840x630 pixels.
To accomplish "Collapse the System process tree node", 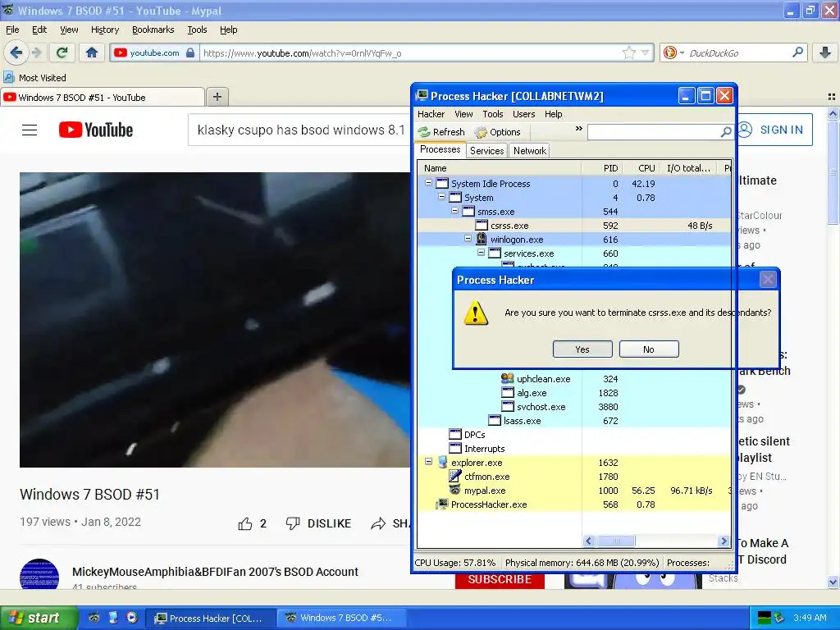I will tap(441, 197).
